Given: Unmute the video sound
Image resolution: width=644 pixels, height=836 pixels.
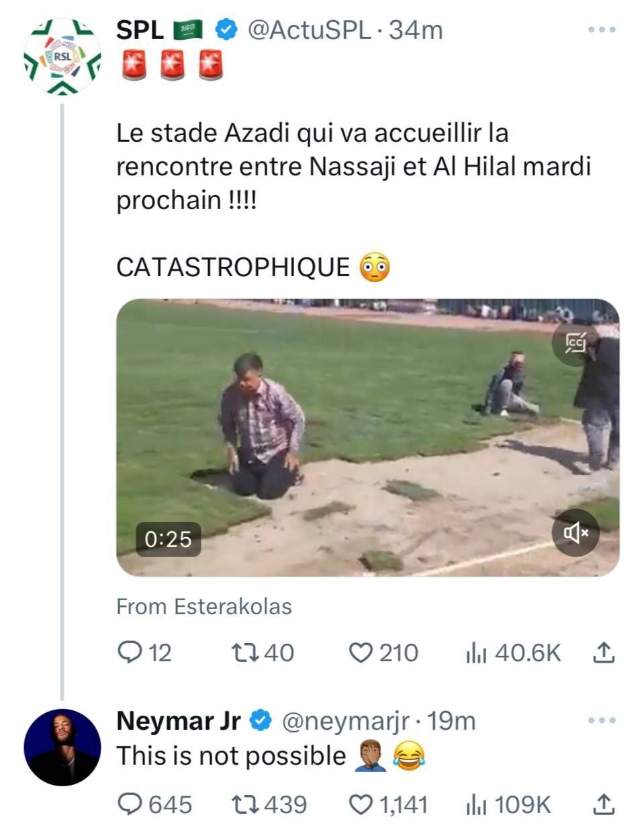Looking at the screenshot, I should click(x=576, y=533).
